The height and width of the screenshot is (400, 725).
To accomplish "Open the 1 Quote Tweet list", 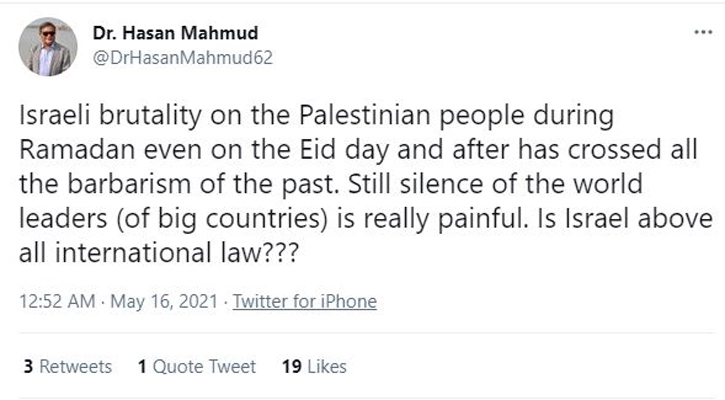I will (196, 367).
